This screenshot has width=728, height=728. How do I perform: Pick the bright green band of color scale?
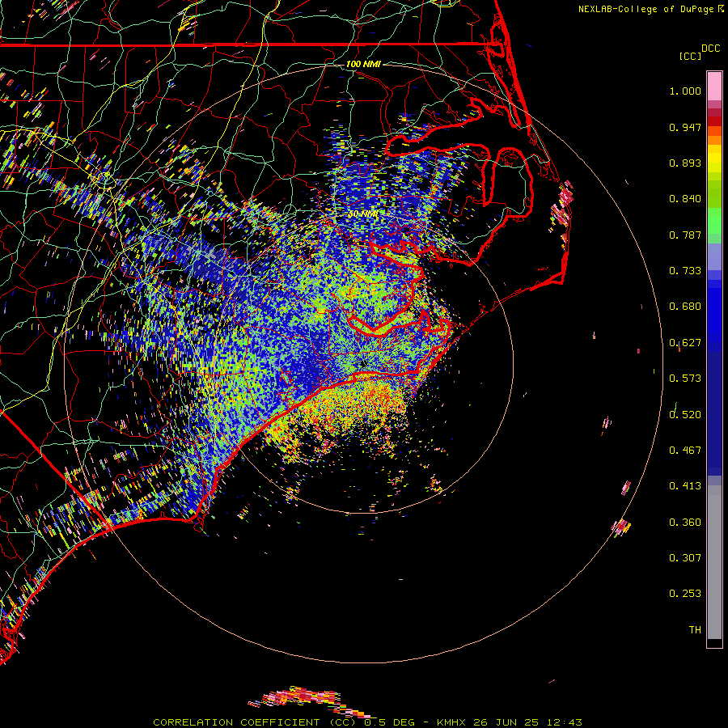[x=714, y=221]
